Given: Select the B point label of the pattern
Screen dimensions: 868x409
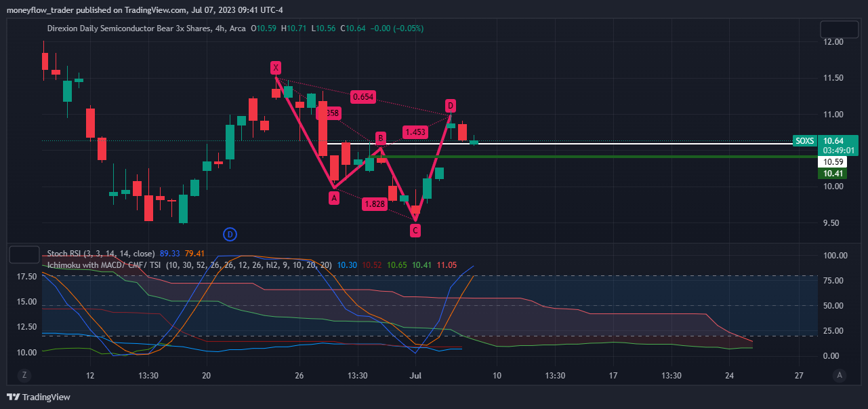Looking at the screenshot, I should 381,138.
